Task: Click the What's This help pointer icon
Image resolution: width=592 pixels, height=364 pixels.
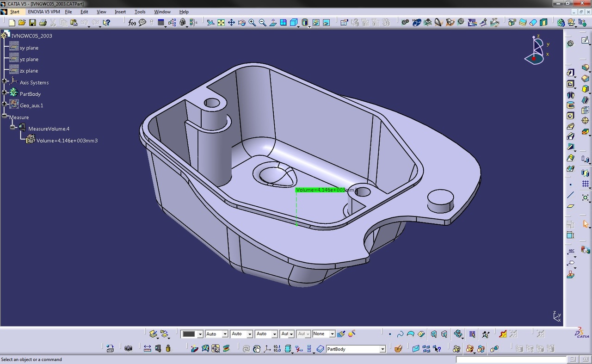Action: 106,22
